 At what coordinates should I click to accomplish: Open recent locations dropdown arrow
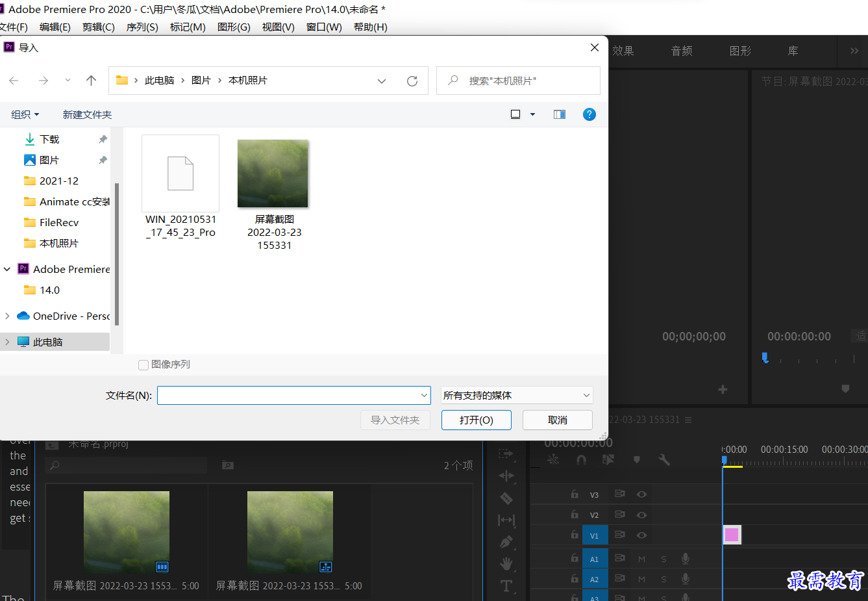pos(68,81)
